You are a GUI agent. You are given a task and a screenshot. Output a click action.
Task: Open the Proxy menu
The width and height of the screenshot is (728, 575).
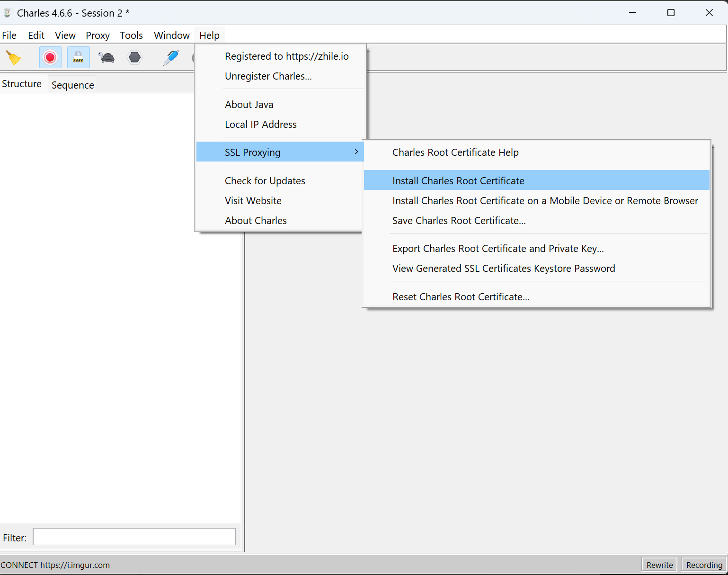[x=98, y=36]
